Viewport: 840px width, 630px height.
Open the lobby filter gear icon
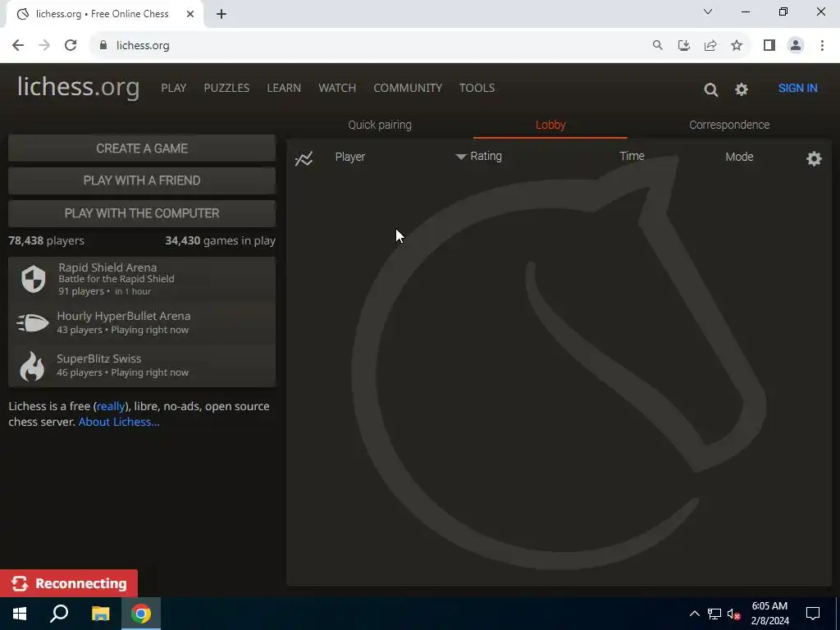814,158
